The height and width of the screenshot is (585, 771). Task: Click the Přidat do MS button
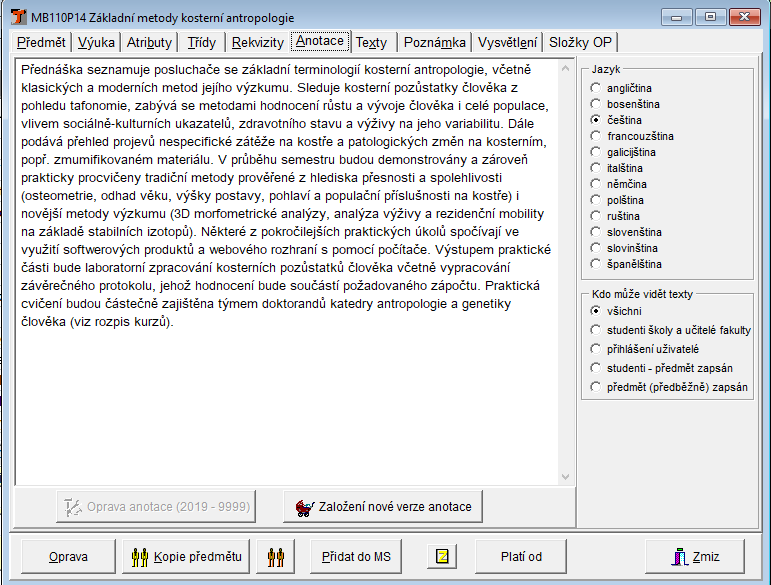[x=356, y=557]
